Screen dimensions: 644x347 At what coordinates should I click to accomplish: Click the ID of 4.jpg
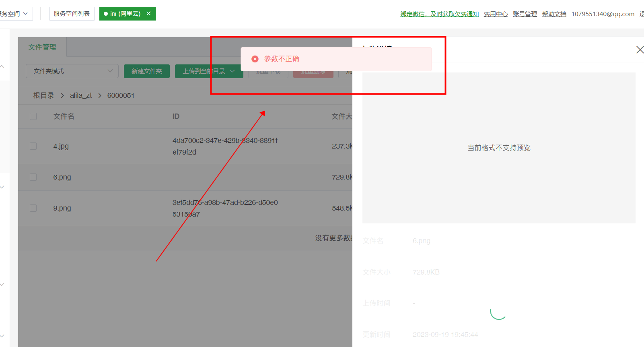click(225, 146)
